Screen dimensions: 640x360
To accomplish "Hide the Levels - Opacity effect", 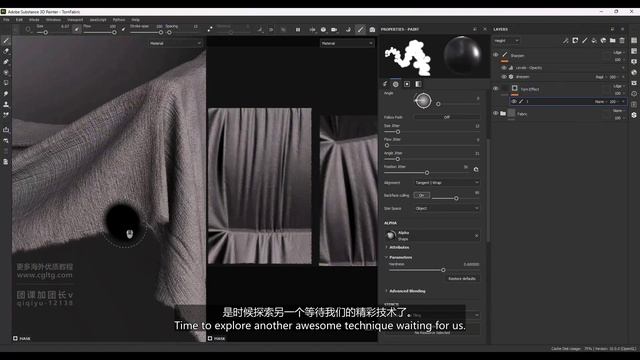I will pyautogui.click(x=504, y=68).
